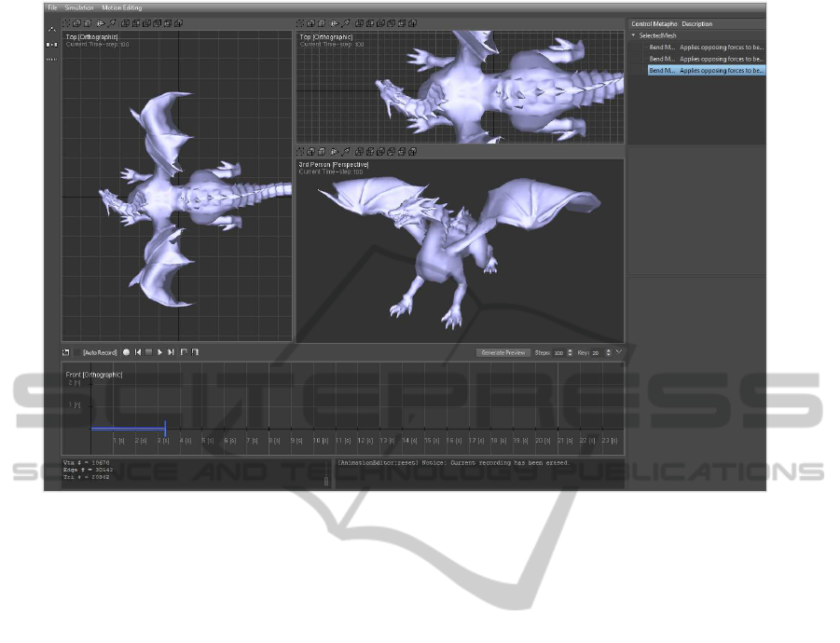
Task: Click the Auto Record label
Action: coord(100,353)
